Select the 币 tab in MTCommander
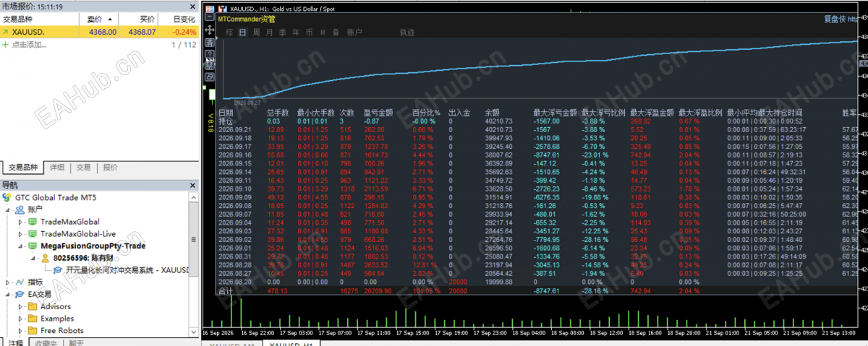The width and height of the screenshot is (868, 346). [309, 32]
